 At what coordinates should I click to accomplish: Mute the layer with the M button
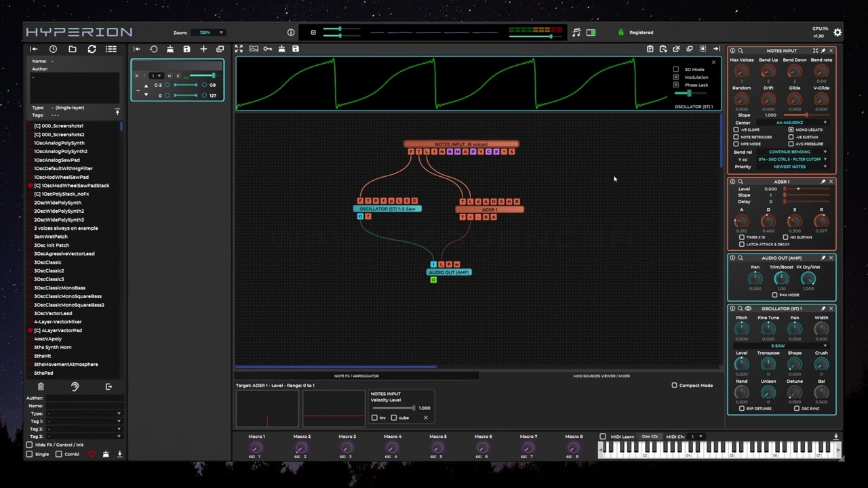(170, 76)
